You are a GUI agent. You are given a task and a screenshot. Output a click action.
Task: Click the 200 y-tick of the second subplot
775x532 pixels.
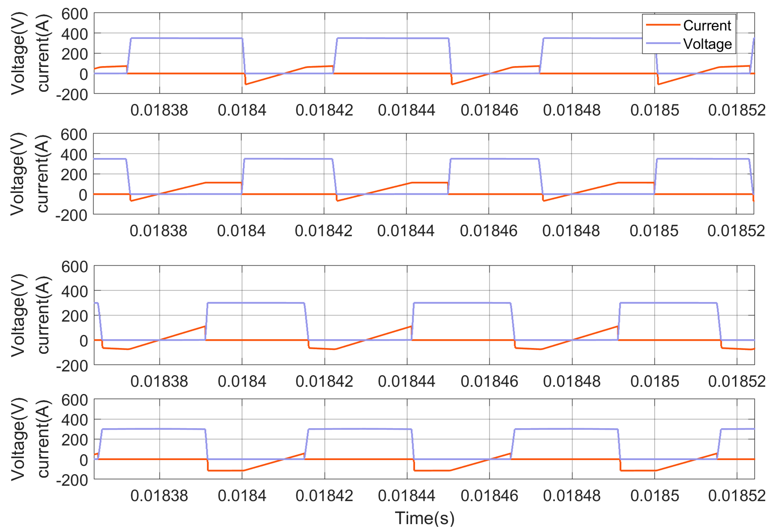tap(74, 175)
